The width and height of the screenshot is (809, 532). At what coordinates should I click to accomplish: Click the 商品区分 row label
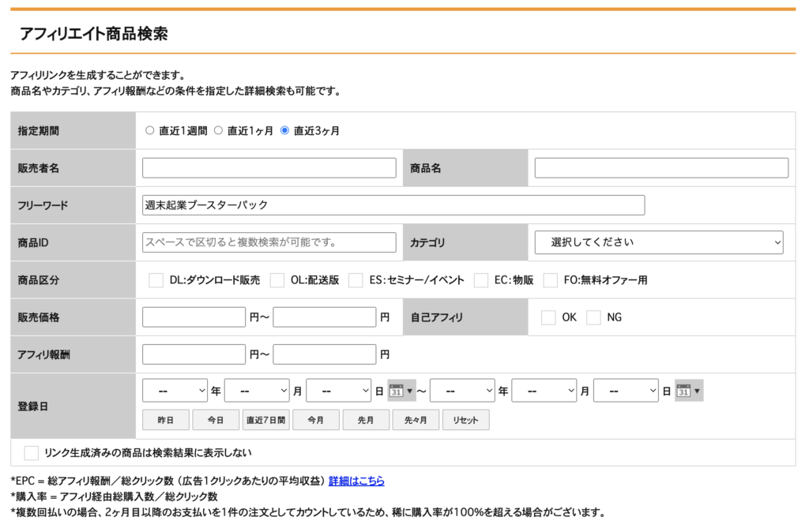(39, 280)
